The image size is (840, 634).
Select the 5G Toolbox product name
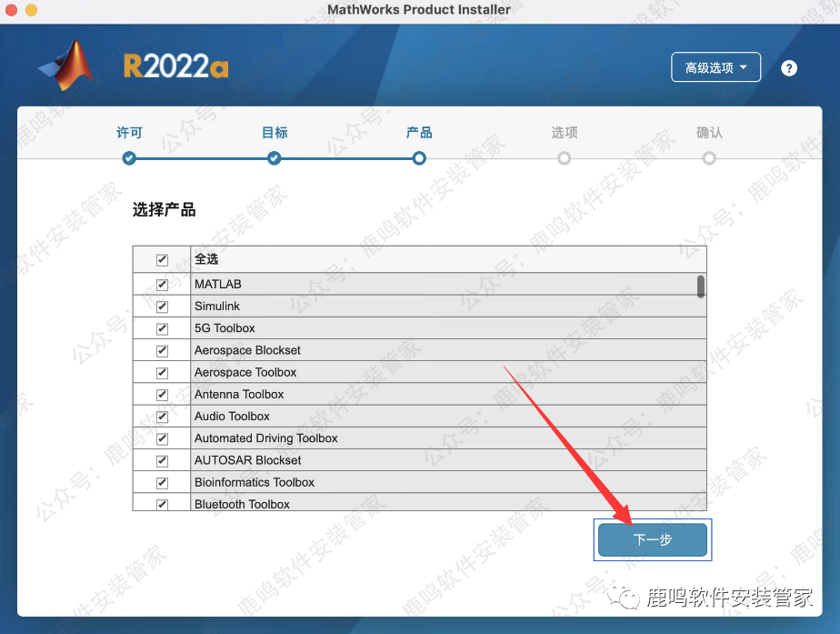225,328
